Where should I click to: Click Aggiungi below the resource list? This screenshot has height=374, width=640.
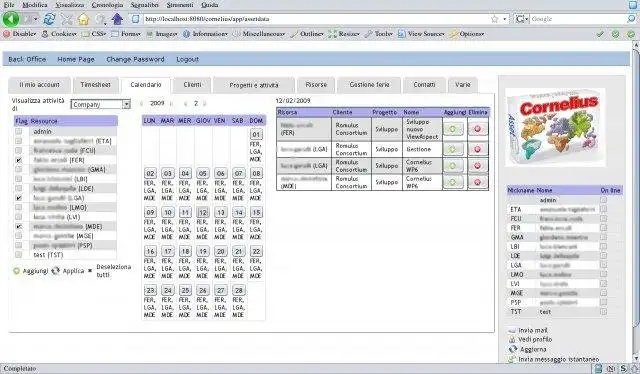click(31, 271)
